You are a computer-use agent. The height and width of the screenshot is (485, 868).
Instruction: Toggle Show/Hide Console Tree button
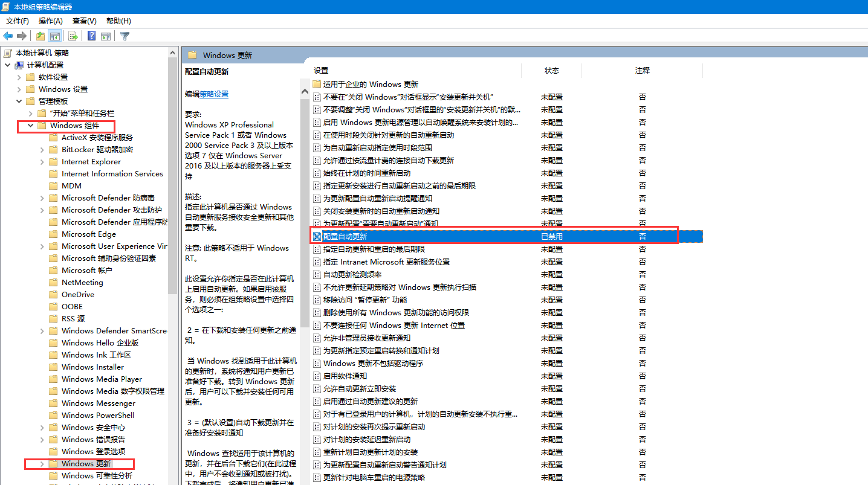click(x=54, y=36)
